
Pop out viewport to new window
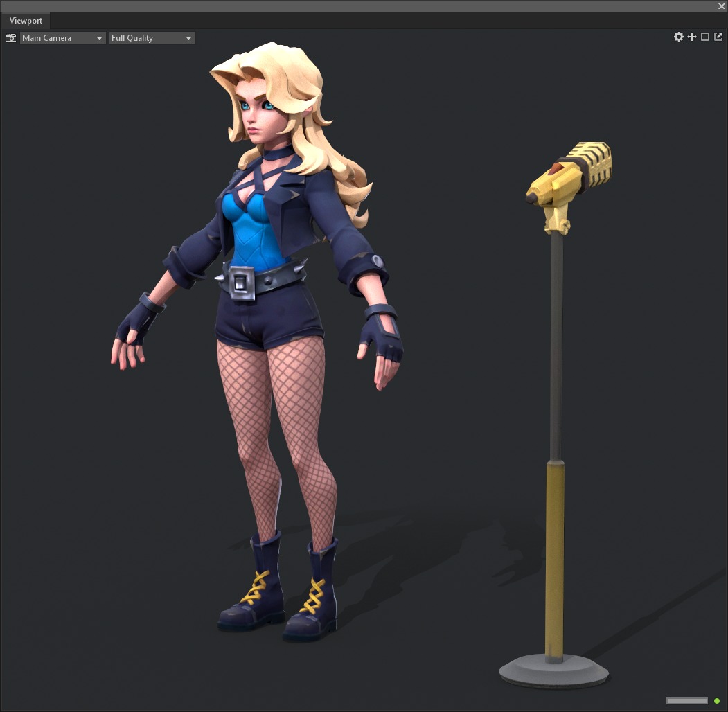tap(718, 37)
